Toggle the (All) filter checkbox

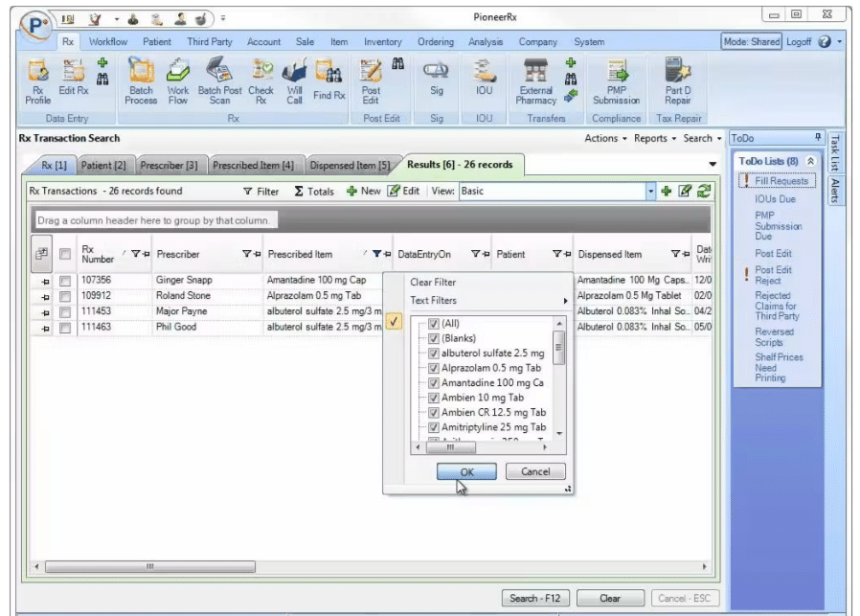pos(433,324)
